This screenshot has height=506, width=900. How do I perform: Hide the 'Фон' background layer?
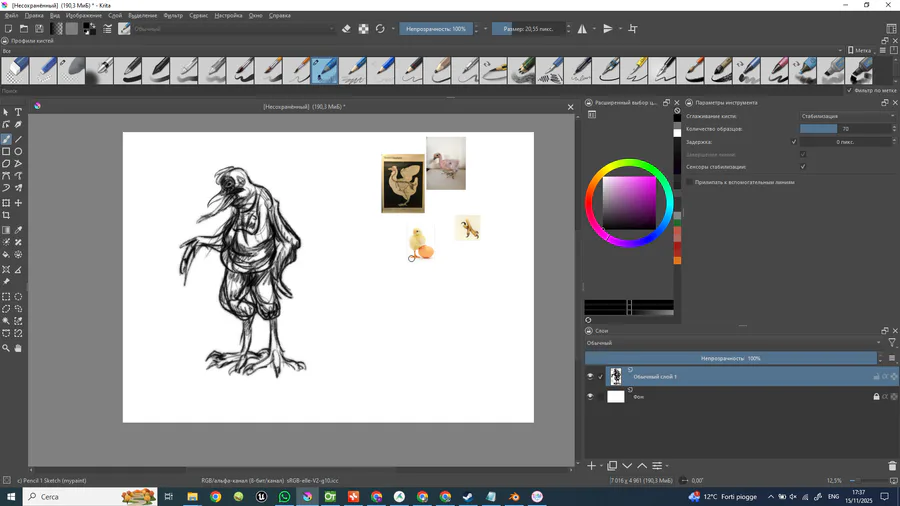coord(590,396)
